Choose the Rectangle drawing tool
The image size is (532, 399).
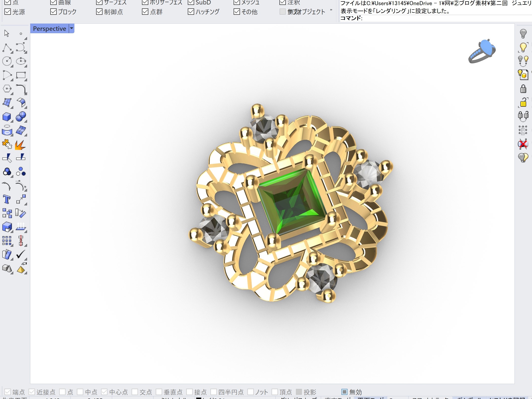21,75
